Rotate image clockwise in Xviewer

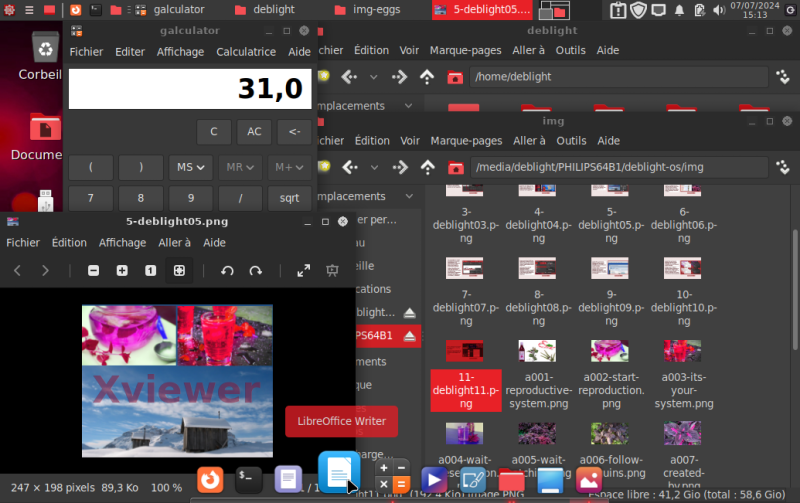point(256,271)
